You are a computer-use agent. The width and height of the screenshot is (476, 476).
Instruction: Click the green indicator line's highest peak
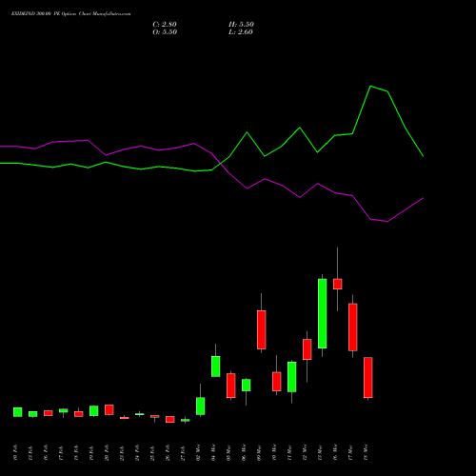[370, 86]
